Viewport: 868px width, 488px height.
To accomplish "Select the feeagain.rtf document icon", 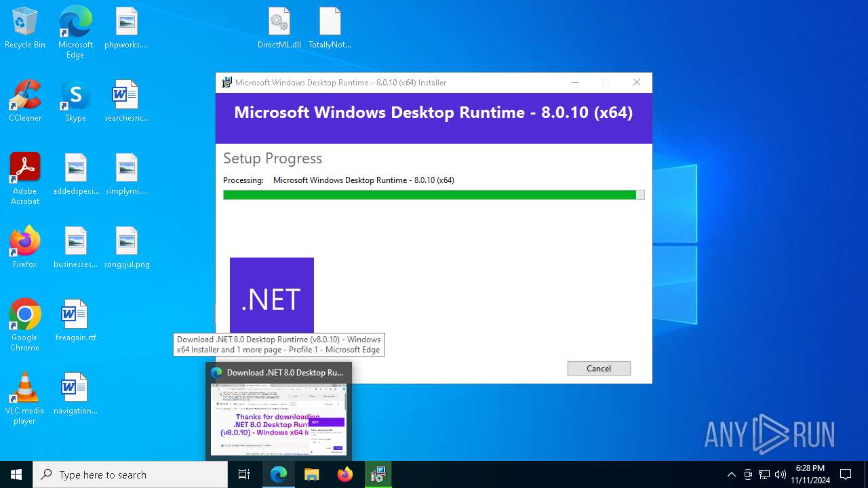I will pyautogui.click(x=75, y=321).
